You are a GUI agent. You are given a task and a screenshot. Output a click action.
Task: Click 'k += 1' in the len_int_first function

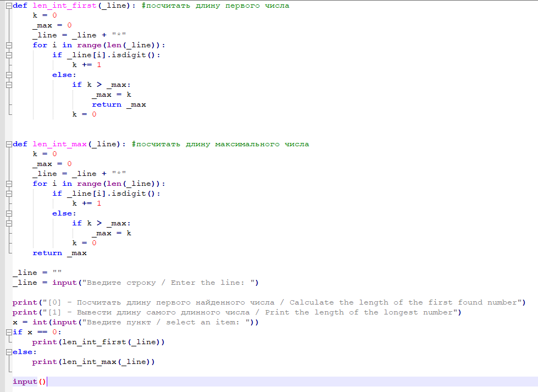[x=86, y=65]
